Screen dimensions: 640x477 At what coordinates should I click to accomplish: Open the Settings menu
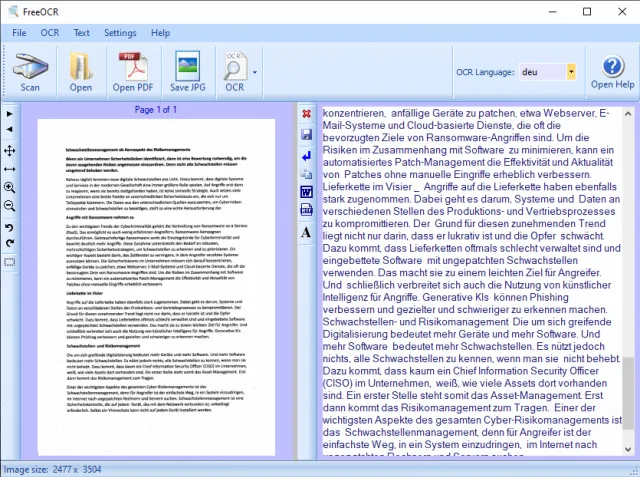(x=120, y=33)
